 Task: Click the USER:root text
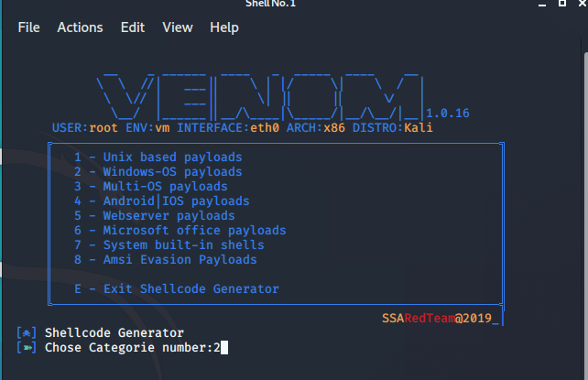click(x=85, y=128)
